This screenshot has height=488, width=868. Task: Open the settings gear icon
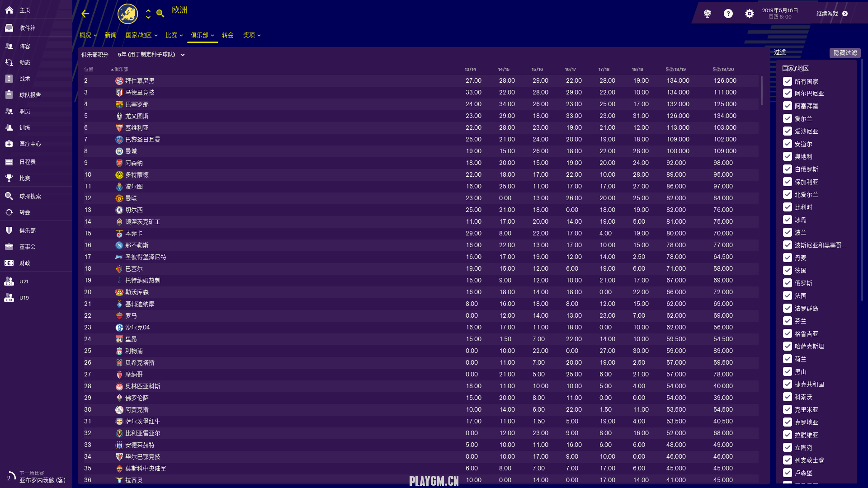[749, 14]
